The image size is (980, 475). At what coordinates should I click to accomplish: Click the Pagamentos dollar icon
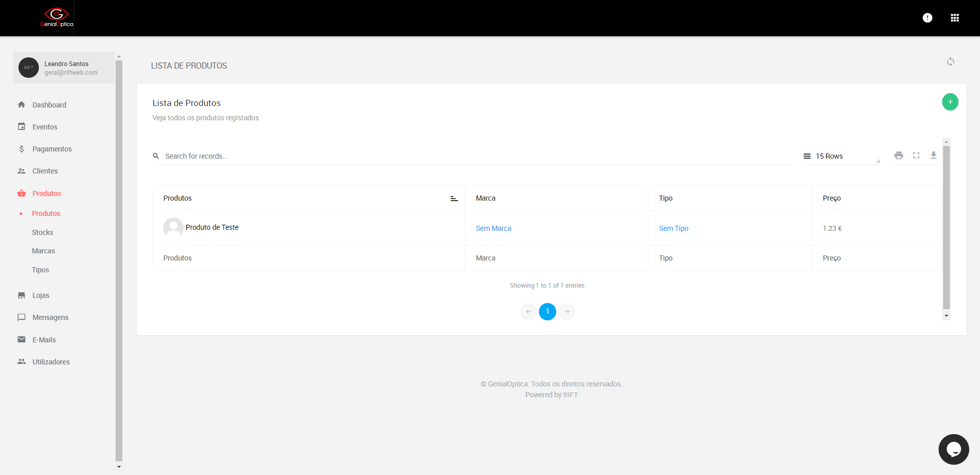pos(21,149)
